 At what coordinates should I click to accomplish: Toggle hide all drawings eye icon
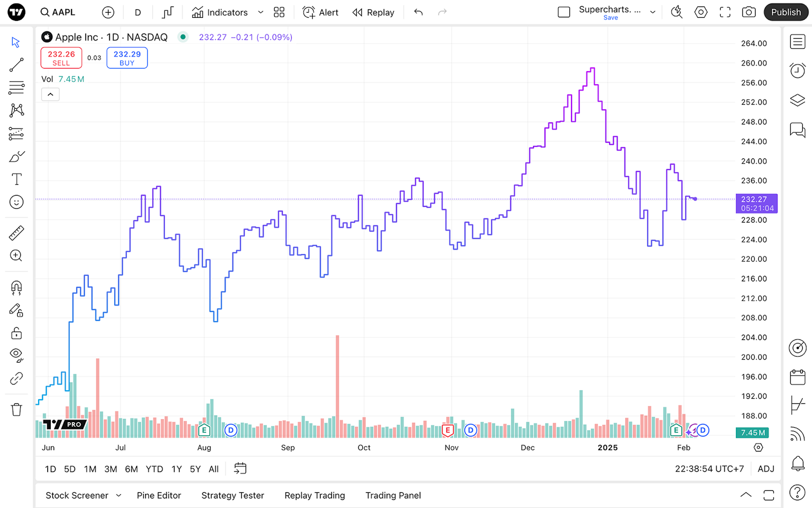tap(16, 355)
